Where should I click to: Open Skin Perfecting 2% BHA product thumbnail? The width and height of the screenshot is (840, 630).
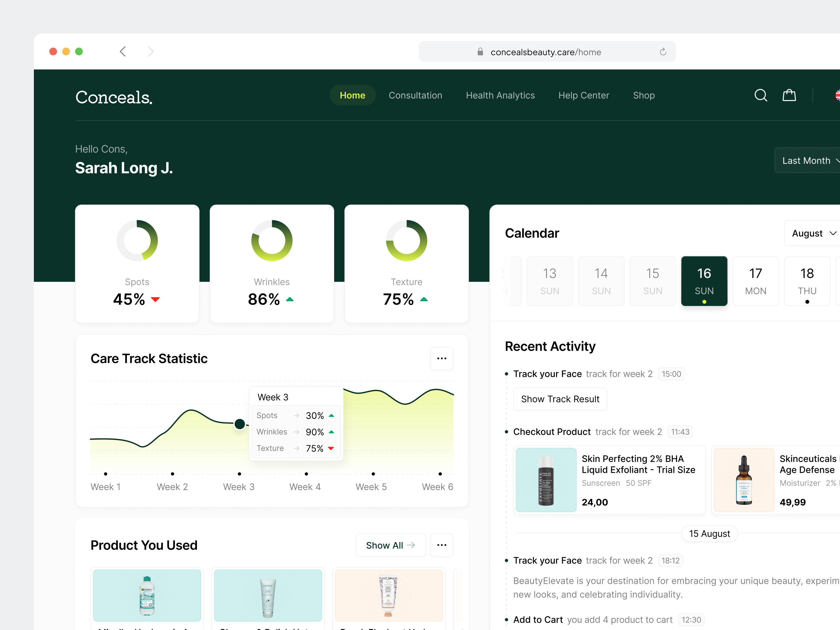(x=546, y=480)
